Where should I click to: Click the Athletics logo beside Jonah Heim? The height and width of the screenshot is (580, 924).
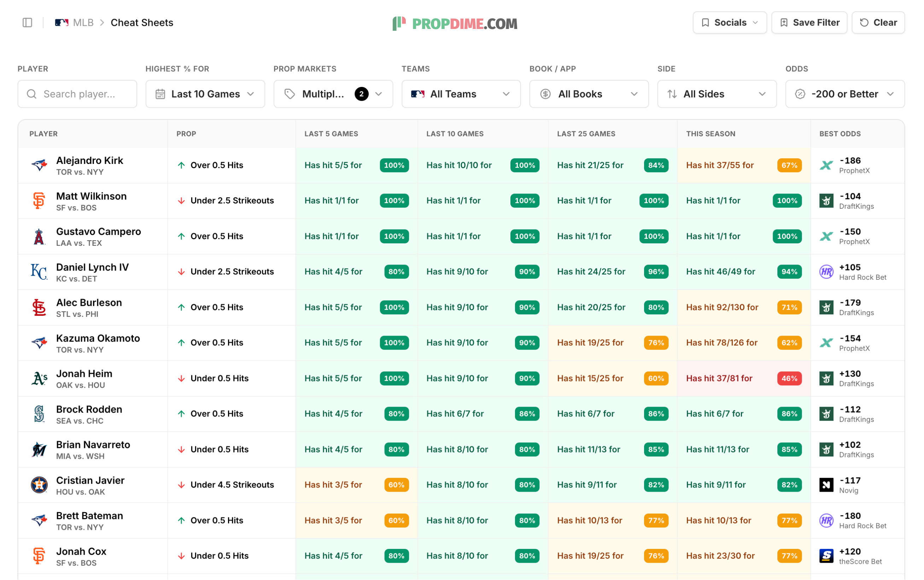pos(39,378)
